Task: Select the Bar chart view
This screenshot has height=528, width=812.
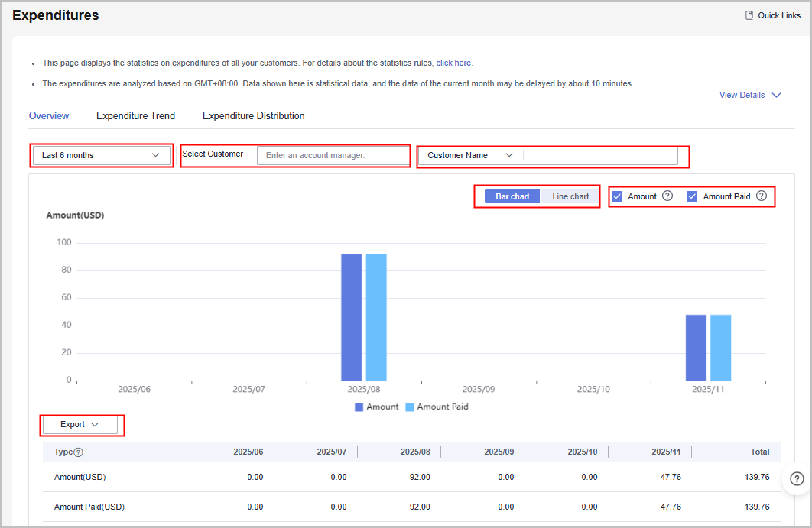Action: (x=512, y=196)
